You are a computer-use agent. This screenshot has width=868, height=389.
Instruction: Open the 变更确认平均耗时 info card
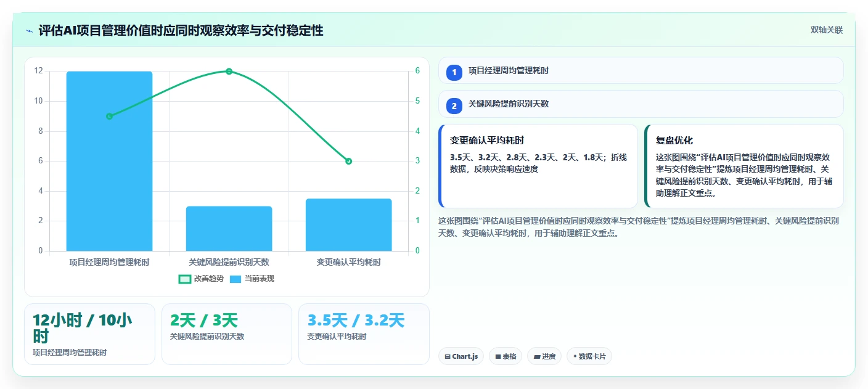coord(538,166)
